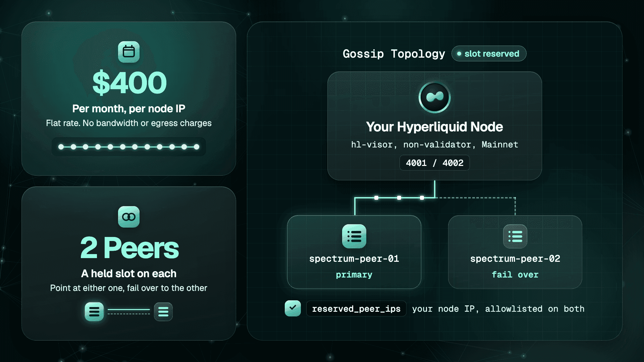
Task: Click the linked-rings icon above 2 Peers
Action: point(129,217)
